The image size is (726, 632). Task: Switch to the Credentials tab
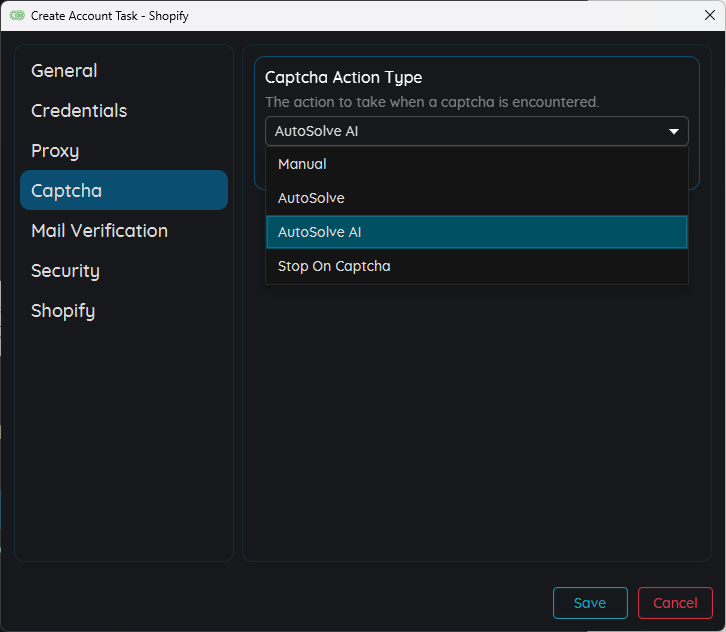79,111
